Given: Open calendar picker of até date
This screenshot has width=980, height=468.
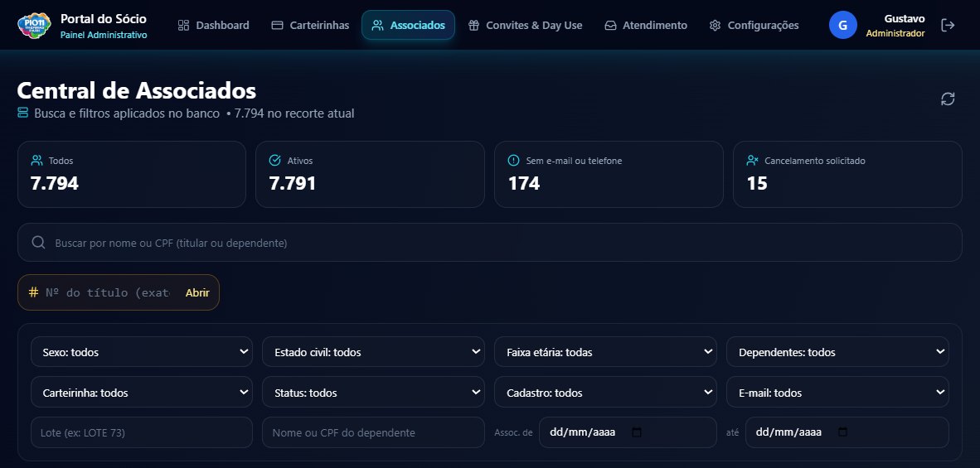Looking at the screenshot, I should tap(842, 432).
